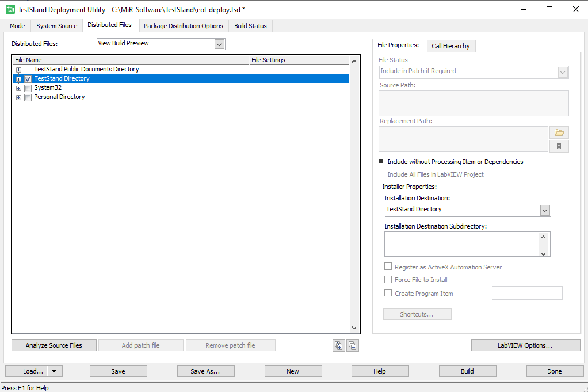Switch to the Mode tab
This screenshot has width=588, height=392.
click(17, 26)
